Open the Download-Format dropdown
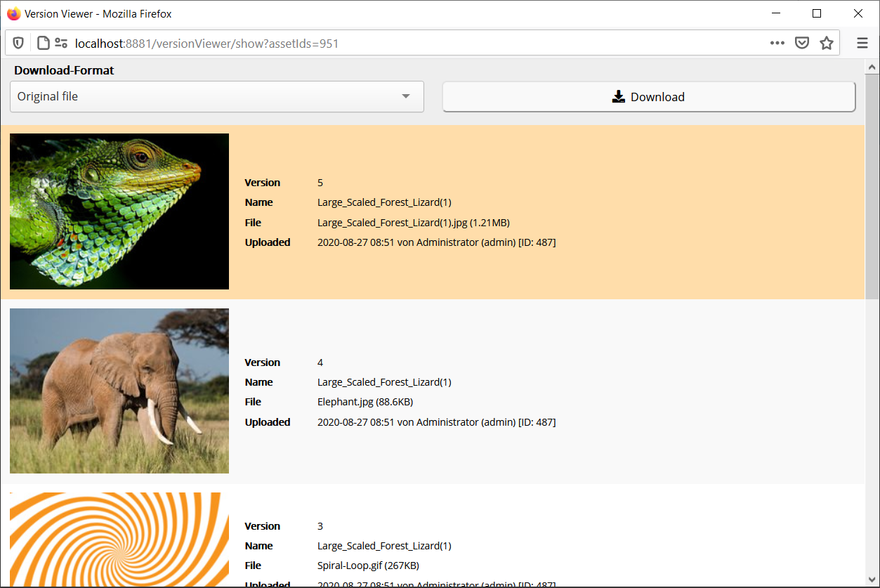 point(217,97)
